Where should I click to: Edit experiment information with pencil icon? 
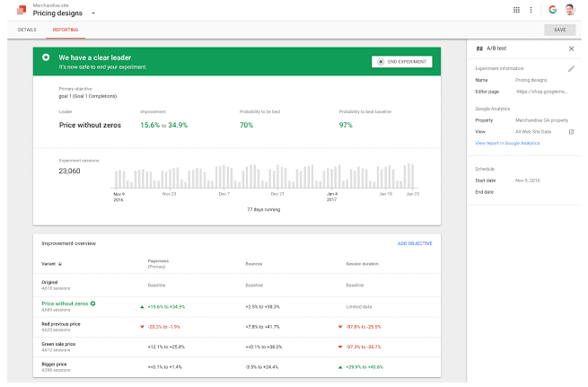click(571, 68)
